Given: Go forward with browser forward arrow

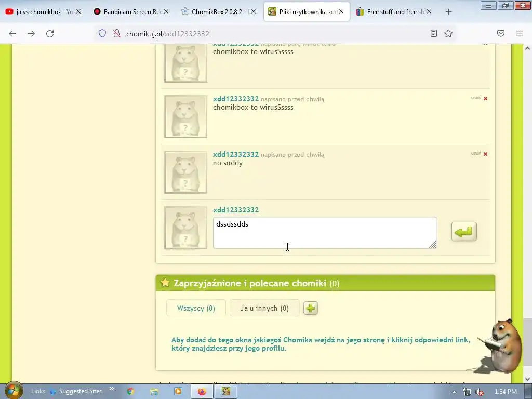Looking at the screenshot, I should click(31, 34).
